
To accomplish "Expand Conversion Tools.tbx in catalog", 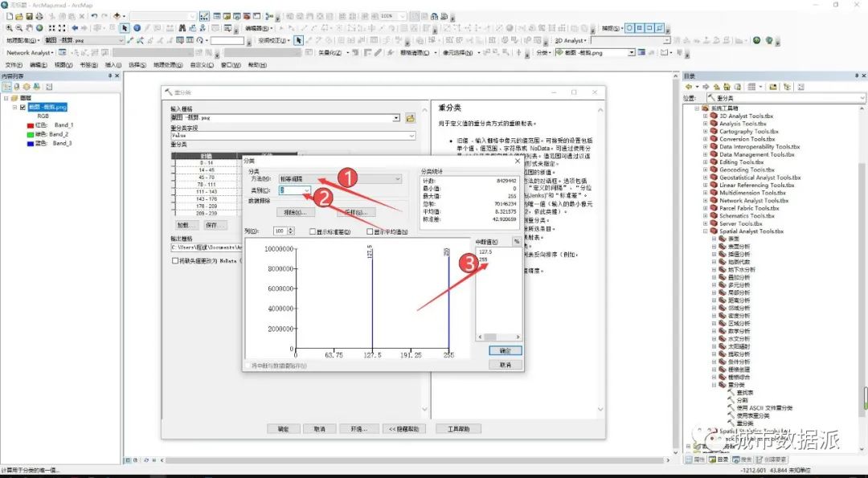I will [x=706, y=140].
